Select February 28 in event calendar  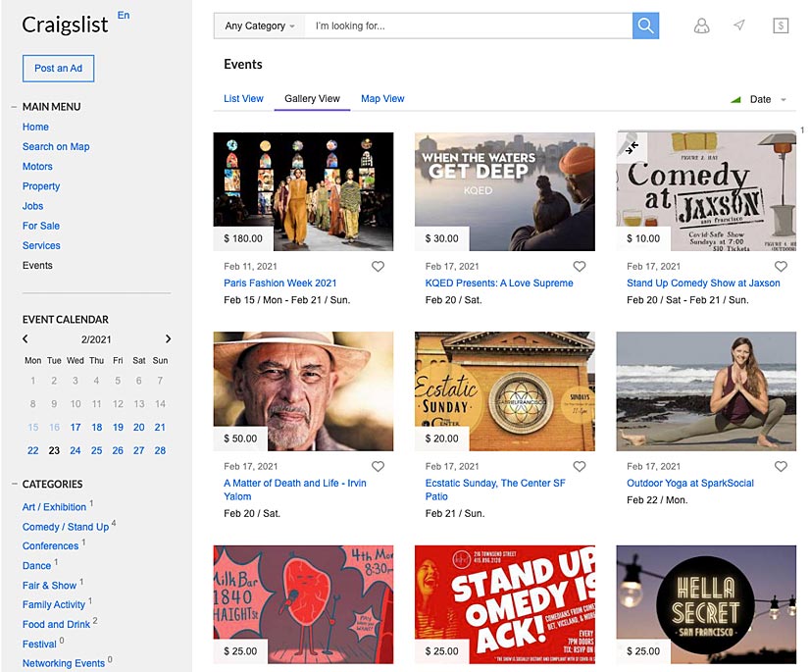click(160, 450)
